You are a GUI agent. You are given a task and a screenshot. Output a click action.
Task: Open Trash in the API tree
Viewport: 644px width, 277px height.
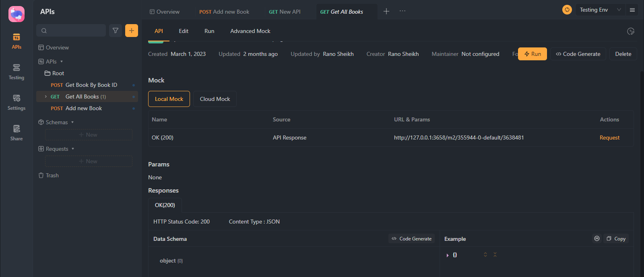coord(48,175)
